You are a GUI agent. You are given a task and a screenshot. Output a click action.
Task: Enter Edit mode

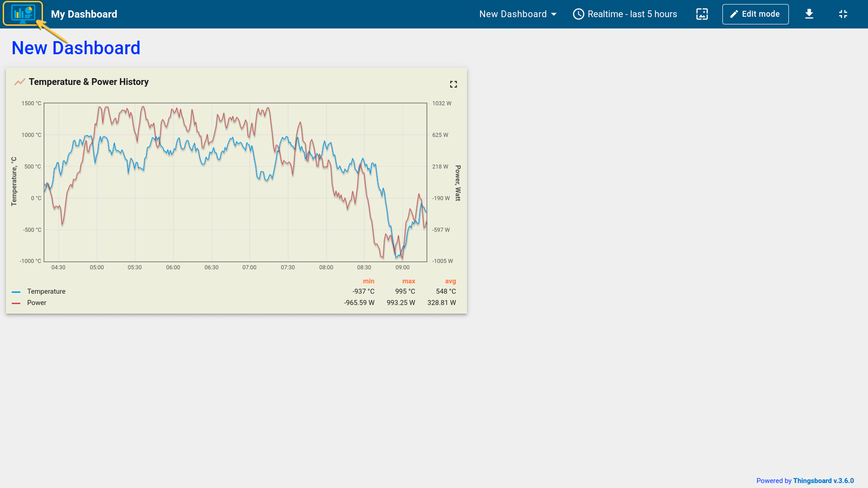(x=755, y=14)
